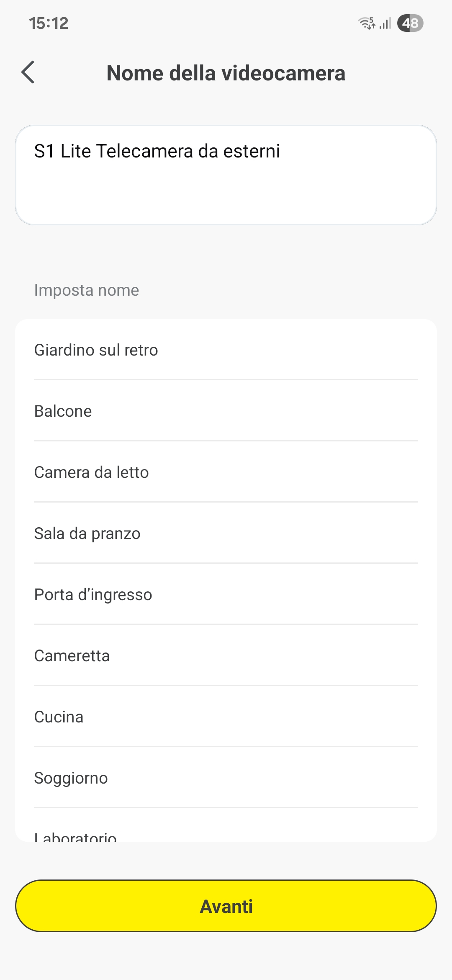Viewport: 452px width, 980px height.
Task: Tap the 'Cameretta' list entry
Action: click(x=72, y=656)
